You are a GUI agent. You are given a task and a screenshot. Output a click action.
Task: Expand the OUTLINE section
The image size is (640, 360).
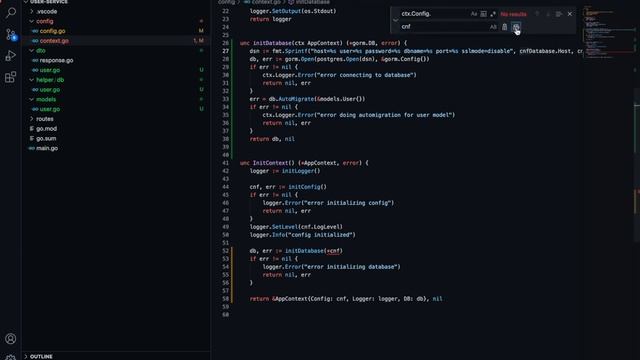[116, 356]
